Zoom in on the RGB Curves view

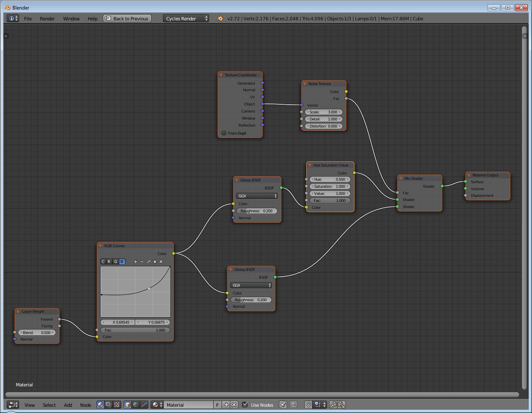[x=135, y=262]
